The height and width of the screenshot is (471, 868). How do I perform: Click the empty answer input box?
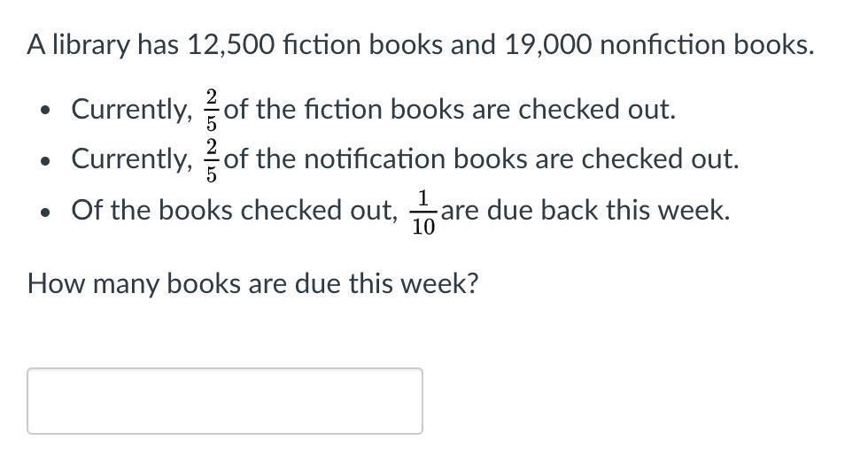click(225, 401)
